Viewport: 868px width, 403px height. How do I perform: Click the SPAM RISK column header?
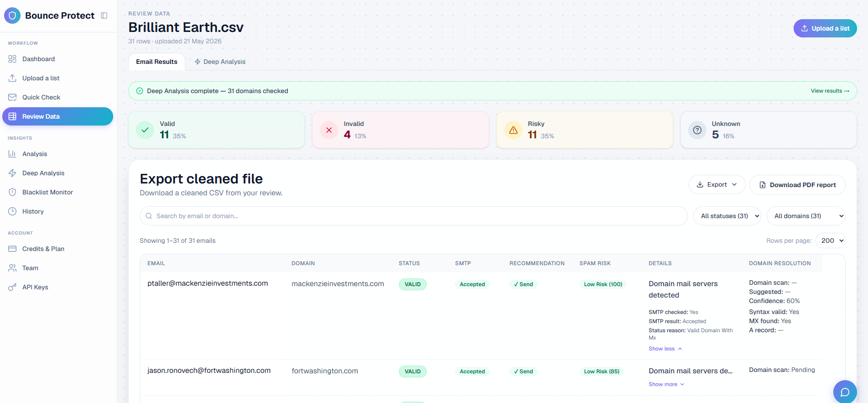[x=595, y=263]
